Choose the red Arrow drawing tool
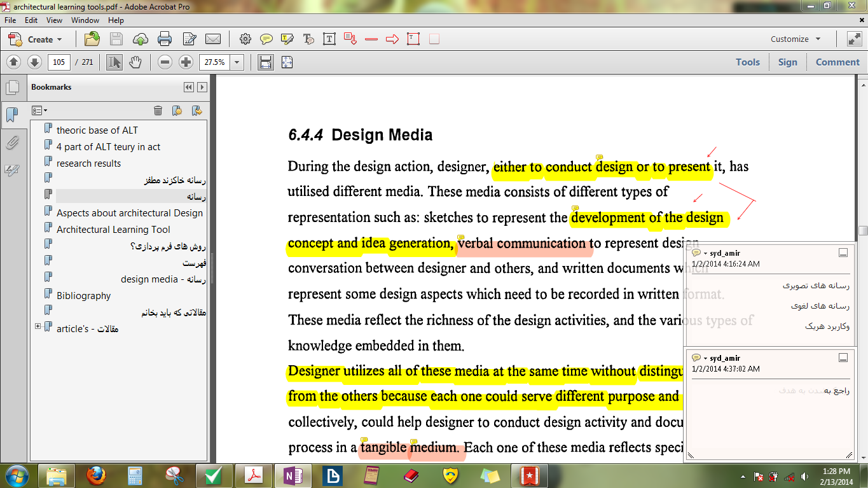 coord(392,39)
